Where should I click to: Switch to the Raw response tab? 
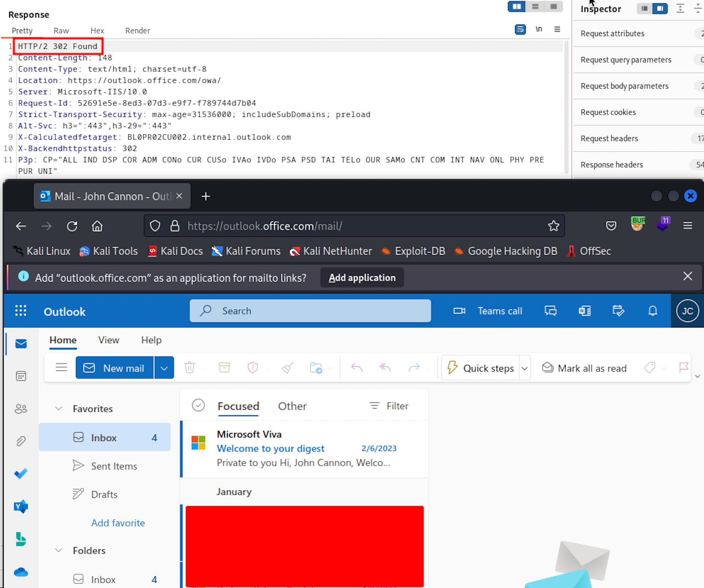[61, 31]
